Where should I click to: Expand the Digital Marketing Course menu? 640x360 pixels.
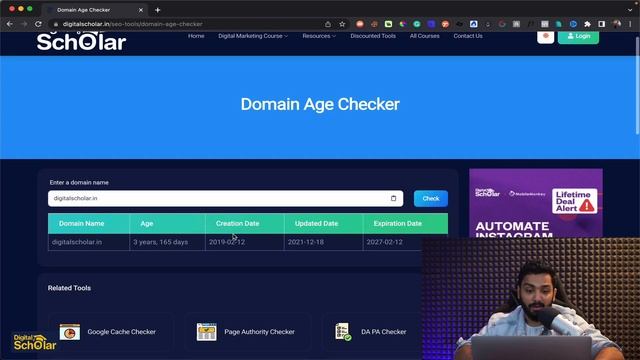click(253, 36)
